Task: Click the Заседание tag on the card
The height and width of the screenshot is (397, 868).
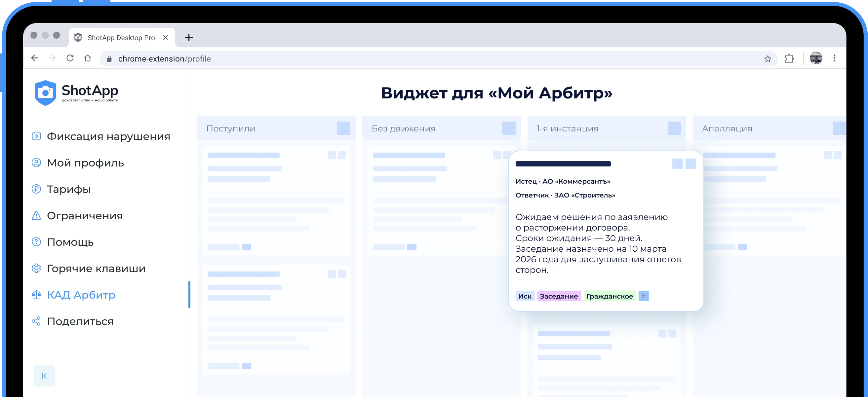Action: [558, 296]
